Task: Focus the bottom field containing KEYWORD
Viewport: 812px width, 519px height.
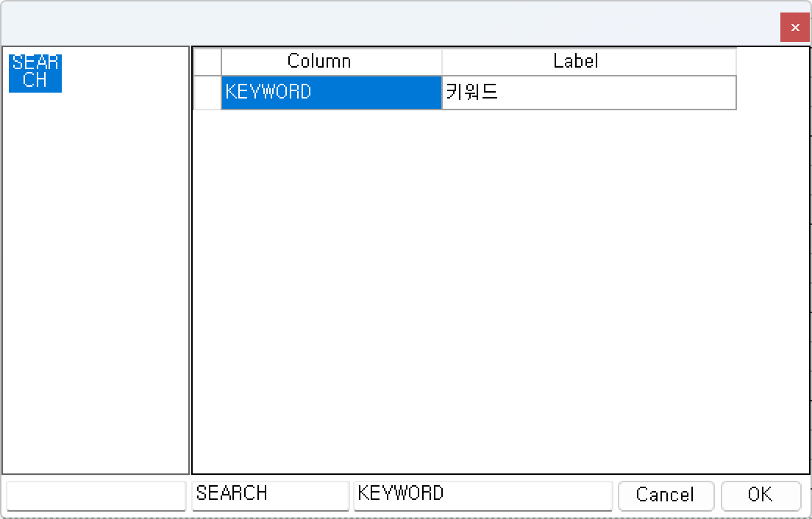Action: point(483,495)
